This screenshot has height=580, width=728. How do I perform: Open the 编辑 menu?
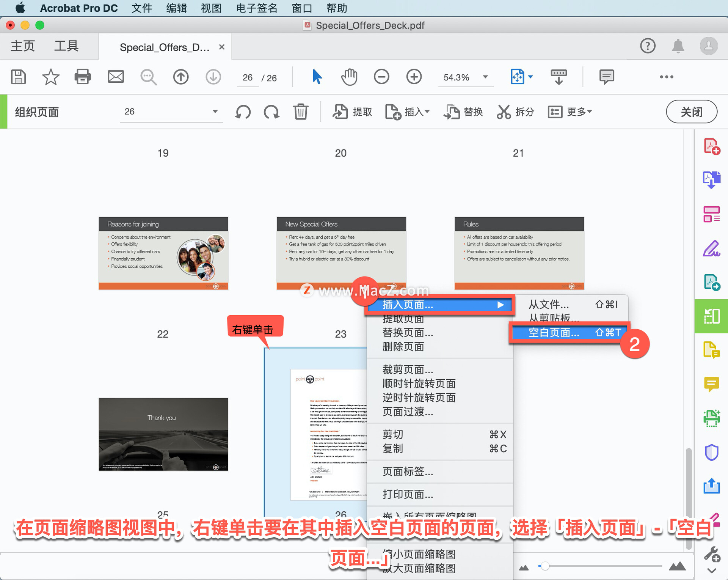(x=177, y=8)
